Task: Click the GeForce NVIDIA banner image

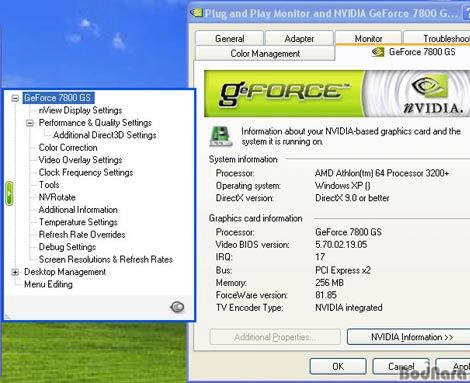Action: coord(337,93)
